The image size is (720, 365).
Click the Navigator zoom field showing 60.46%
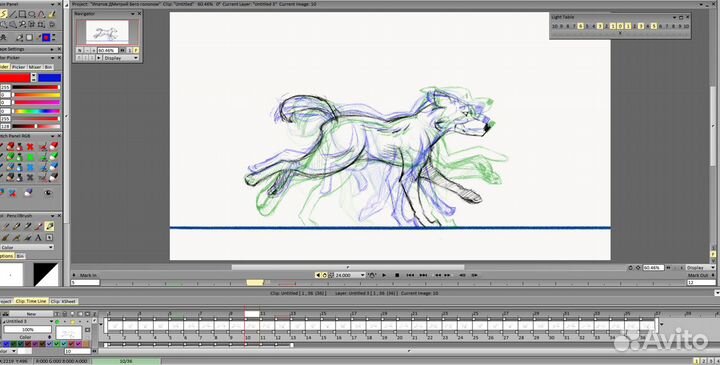tap(107, 50)
